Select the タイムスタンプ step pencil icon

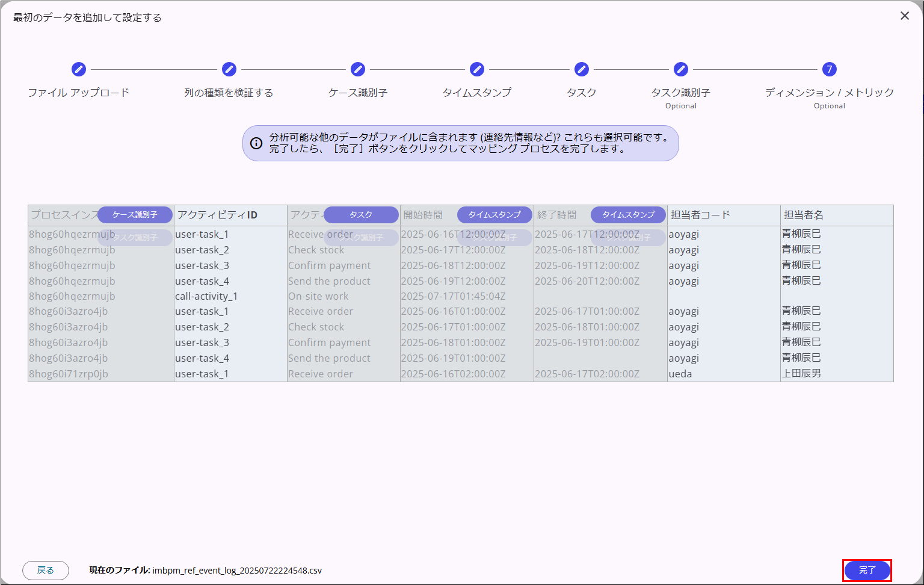coord(477,69)
